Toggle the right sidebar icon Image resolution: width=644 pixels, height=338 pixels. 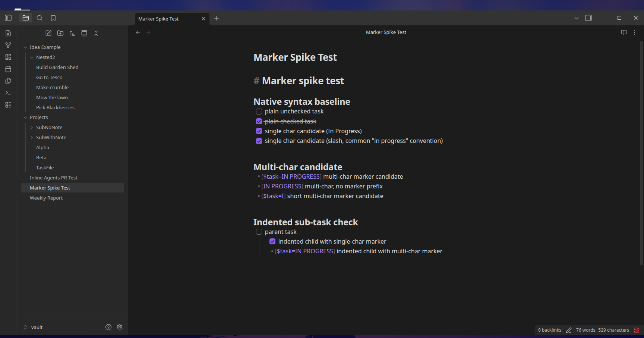coord(588,18)
